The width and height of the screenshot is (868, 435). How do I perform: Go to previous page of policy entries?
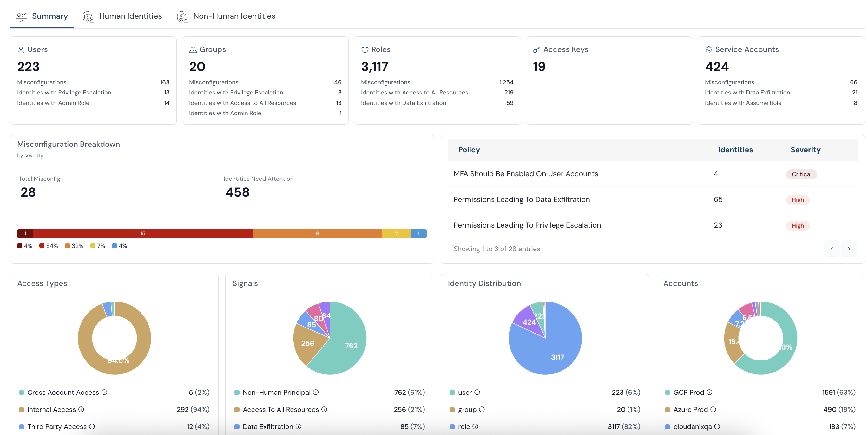coord(832,249)
